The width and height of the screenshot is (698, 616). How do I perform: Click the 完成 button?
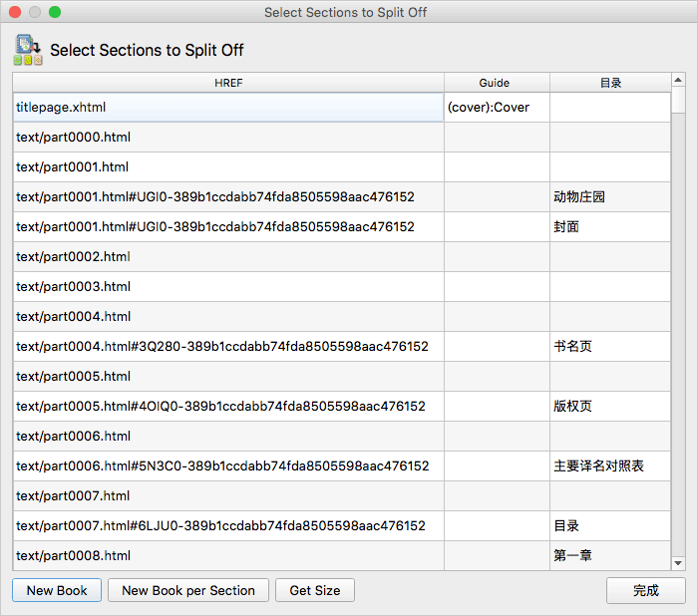(645, 590)
